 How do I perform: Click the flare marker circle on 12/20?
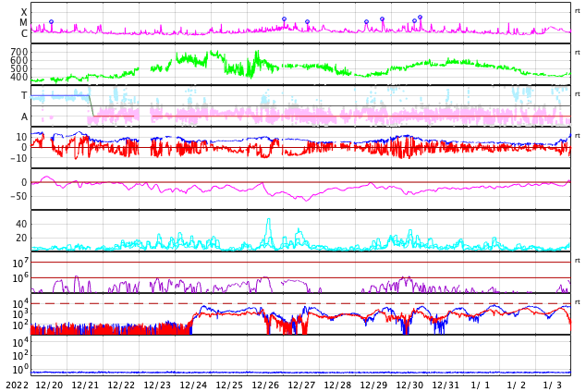pos(51,22)
